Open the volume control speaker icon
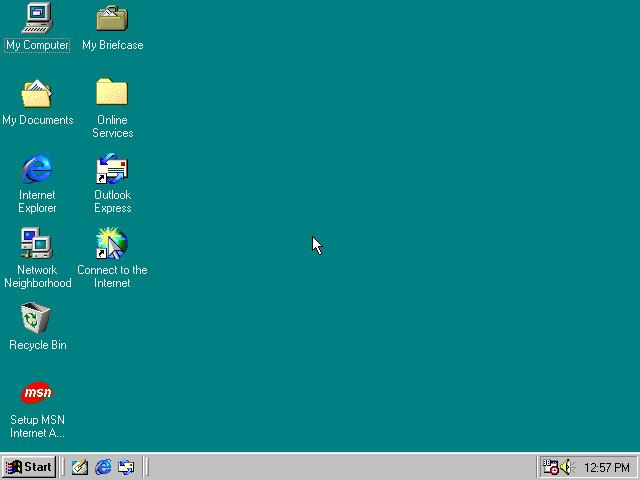Viewport: 640px width, 480px height. (x=567, y=467)
